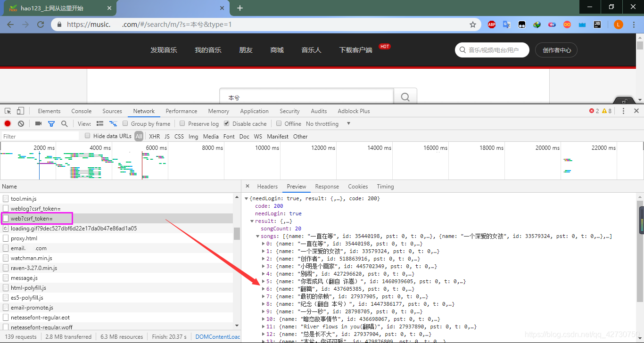Select web?csrf_token= request in list
This screenshot has width=644, height=343.
(32, 219)
